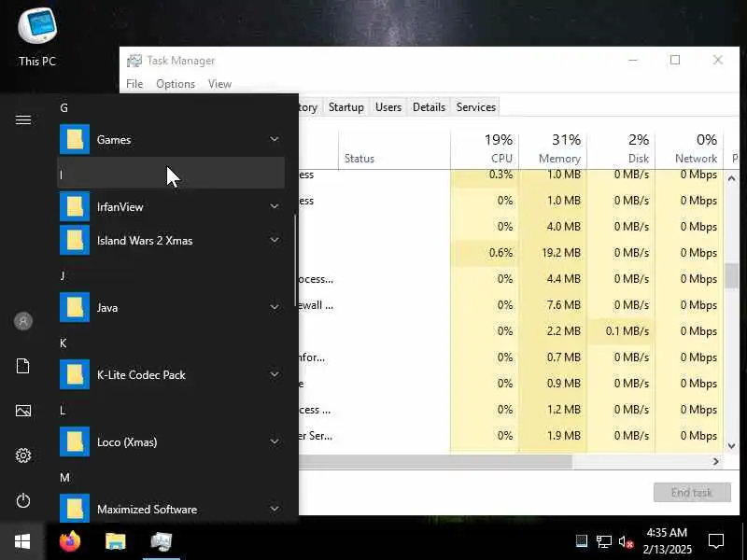Launch Firefox from the taskbar
The height and width of the screenshot is (560, 747).
pyautogui.click(x=71, y=541)
